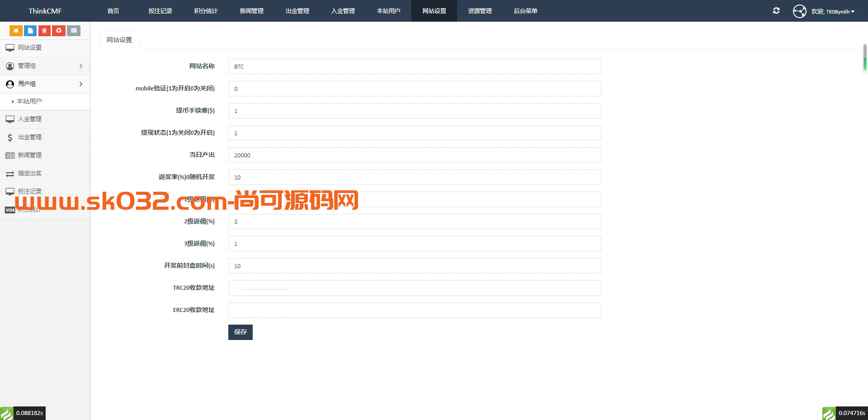This screenshot has width=868, height=420.
Task: Click the user avatar icon in header
Action: (799, 11)
